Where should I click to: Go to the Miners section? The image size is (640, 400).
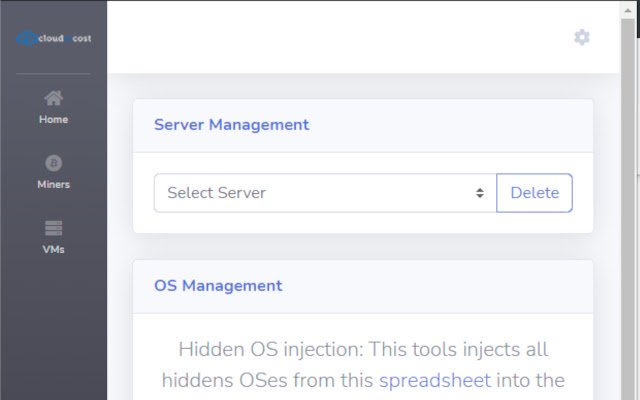[53, 172]
